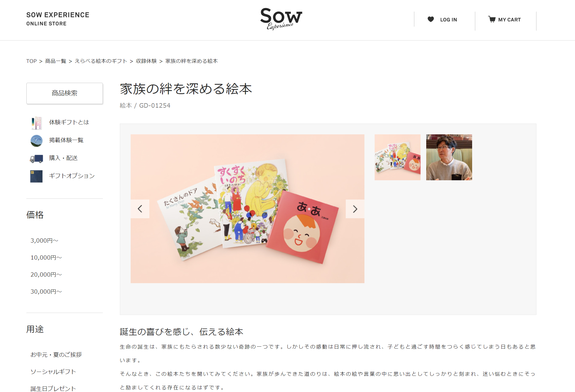Click the navy gift box icon
This screenshot has height=392, width=575.
36,176
